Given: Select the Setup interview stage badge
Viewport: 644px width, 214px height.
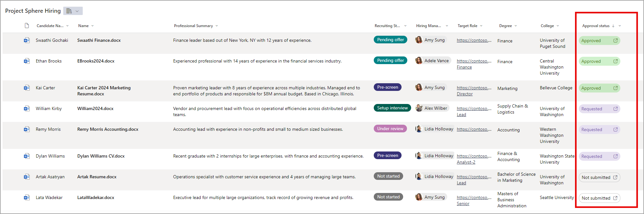Looking at the screenshot, I should [392, 108].
